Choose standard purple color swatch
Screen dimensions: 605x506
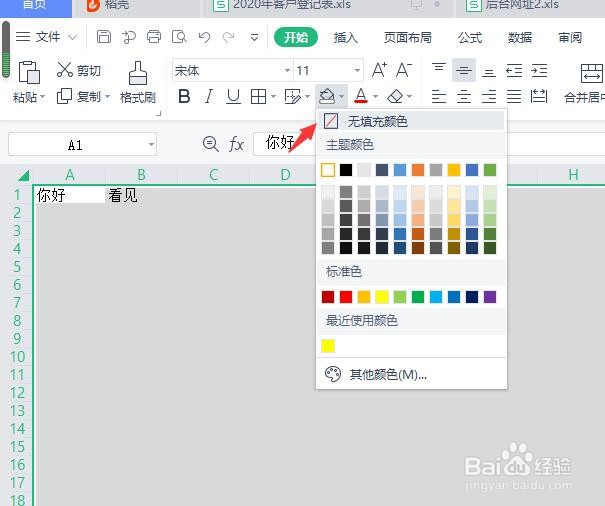(x=490, y=297)
